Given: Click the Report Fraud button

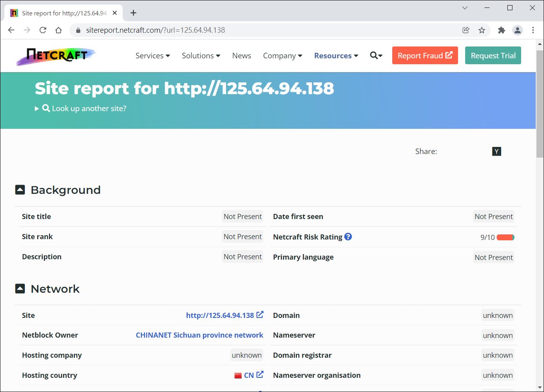Looking at the screenshot, I should (x=425, y=55).
